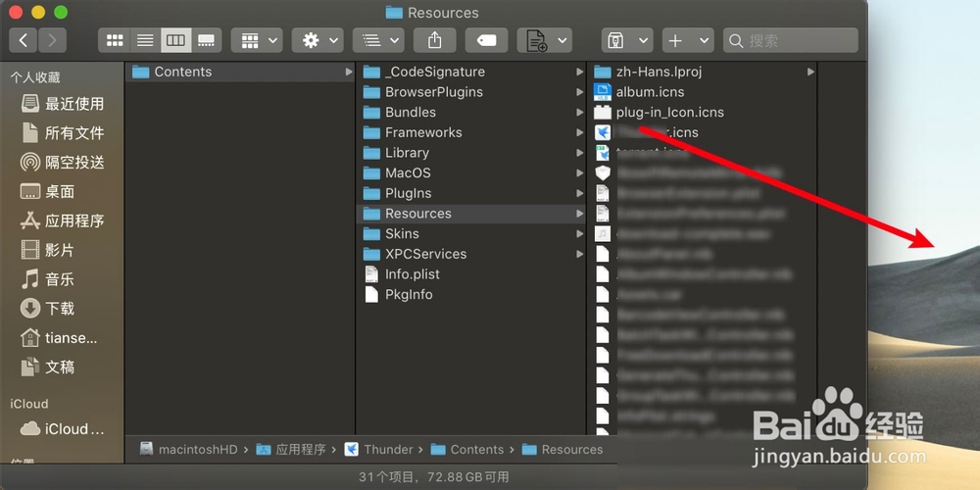Select the BrowserPlugins folder
The width and height of the screenshot is (980, 490).
470,92
